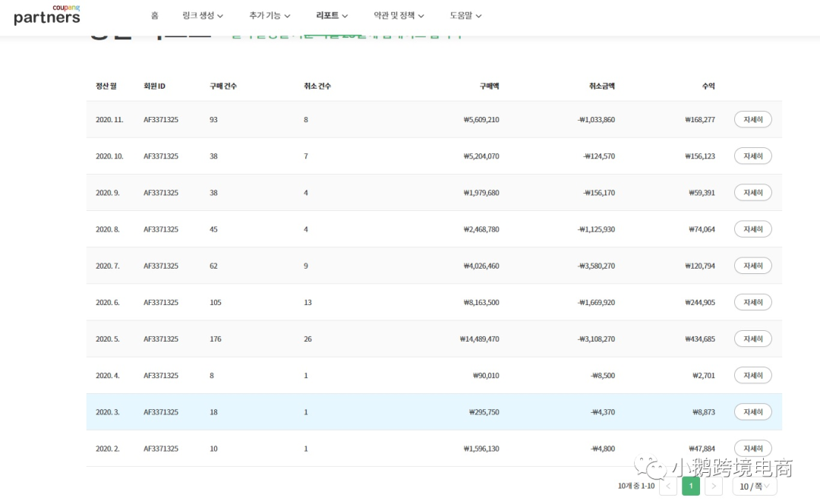820x504 pixels.
Task: Select the ₩4,026,460 purchase amount
Action: (481, 266)
